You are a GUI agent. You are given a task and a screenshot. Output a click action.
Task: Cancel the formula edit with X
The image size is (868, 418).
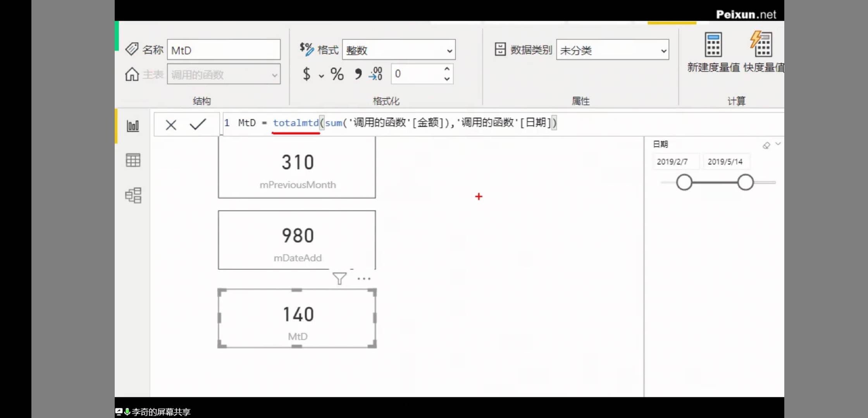click(171, 125)
